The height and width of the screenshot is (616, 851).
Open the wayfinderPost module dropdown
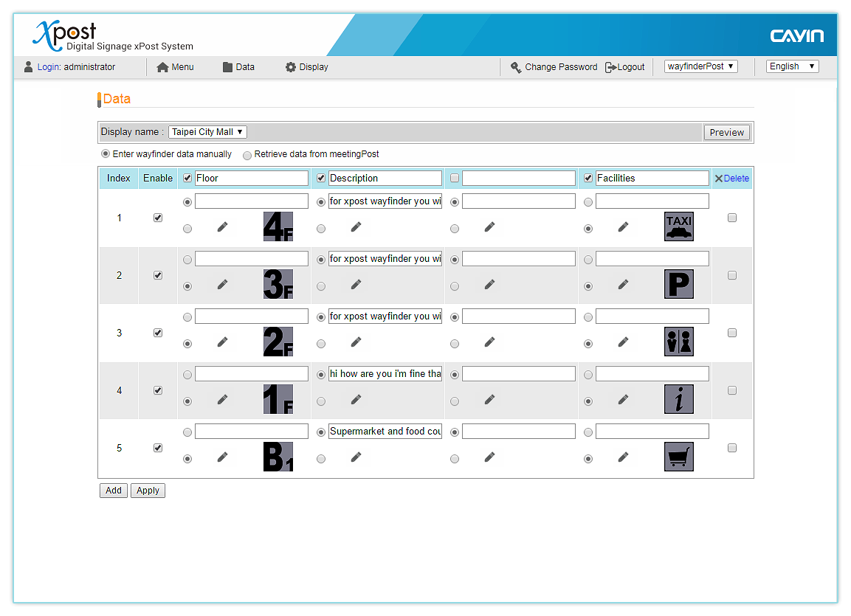(x=700, y=66)
